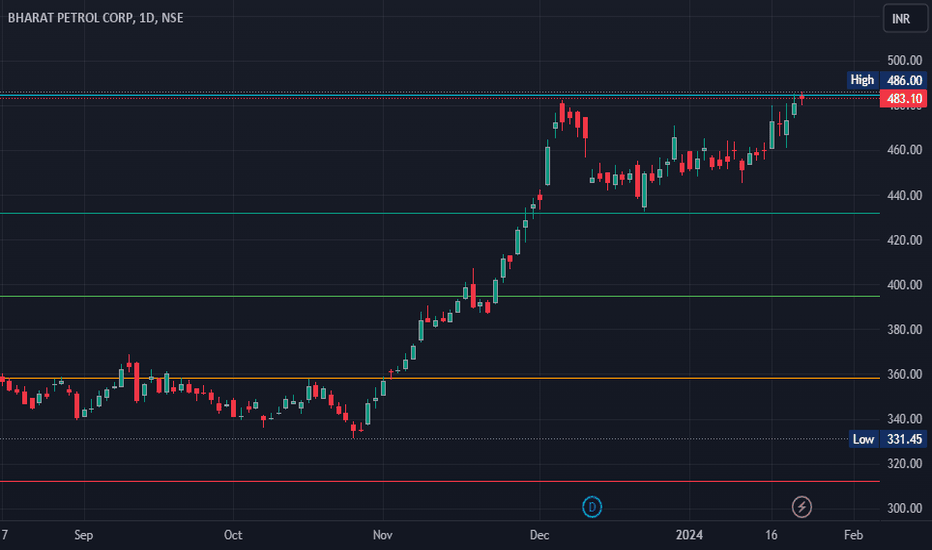Select the red horizontal line near 312
932x550 pixels.
pyautogui.click(x=440, y=482)
